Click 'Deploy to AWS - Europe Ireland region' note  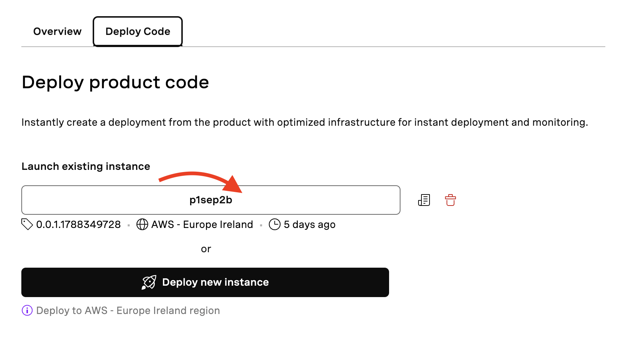(x=128, y=311)
